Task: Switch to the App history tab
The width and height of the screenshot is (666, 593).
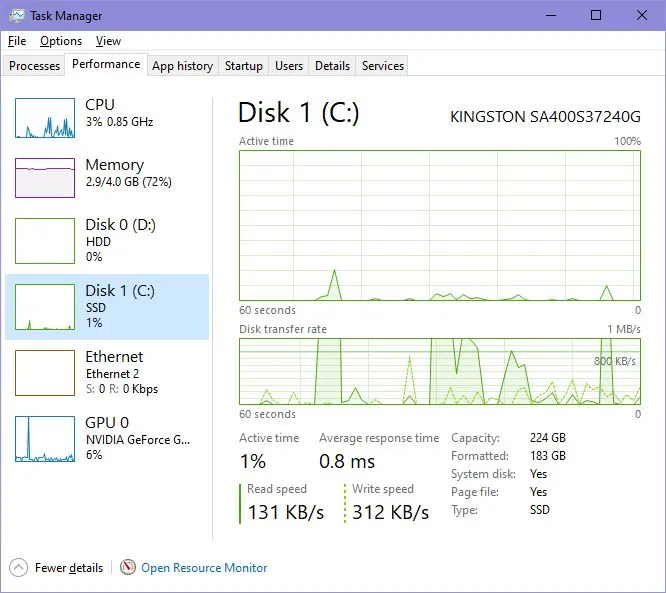Action: tap(183, 66)
